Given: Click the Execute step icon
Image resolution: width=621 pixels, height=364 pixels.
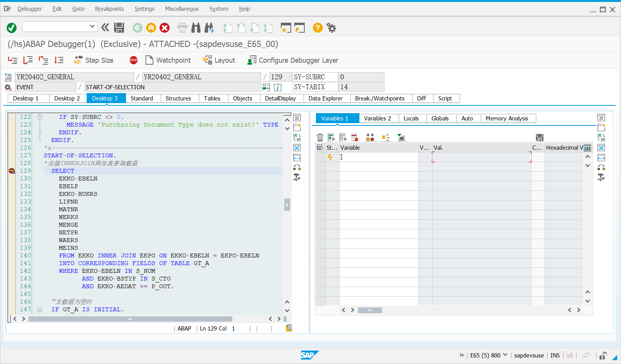Looking at the screenshot, I should point(28,60).
